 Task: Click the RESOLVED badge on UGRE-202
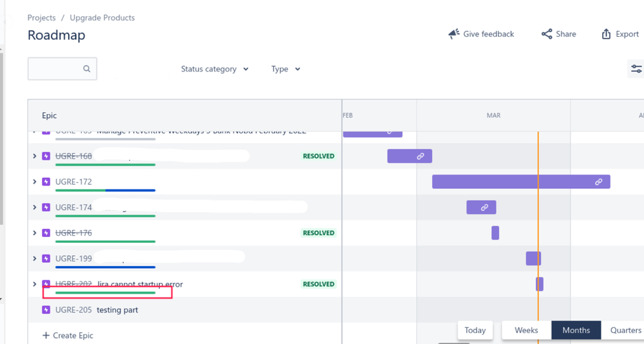tap(318, 283)
